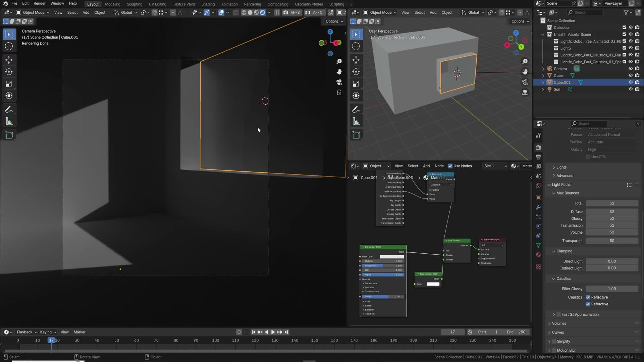
Task: Select the Scale tool in left viewport
Action: (x=9, y=84)
